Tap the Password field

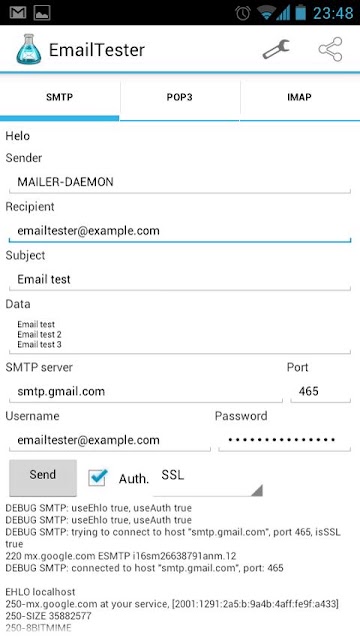284,440
